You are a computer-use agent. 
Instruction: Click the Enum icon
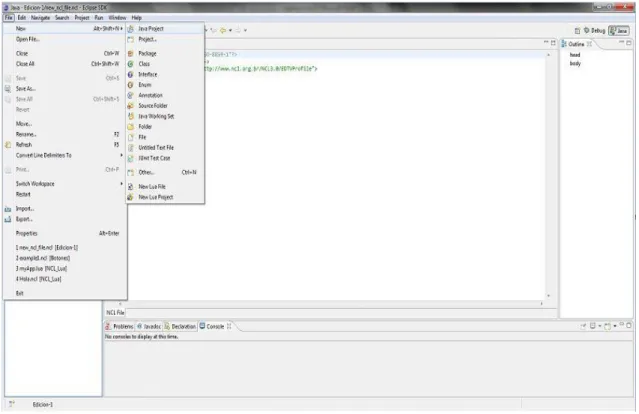[131, 85]
